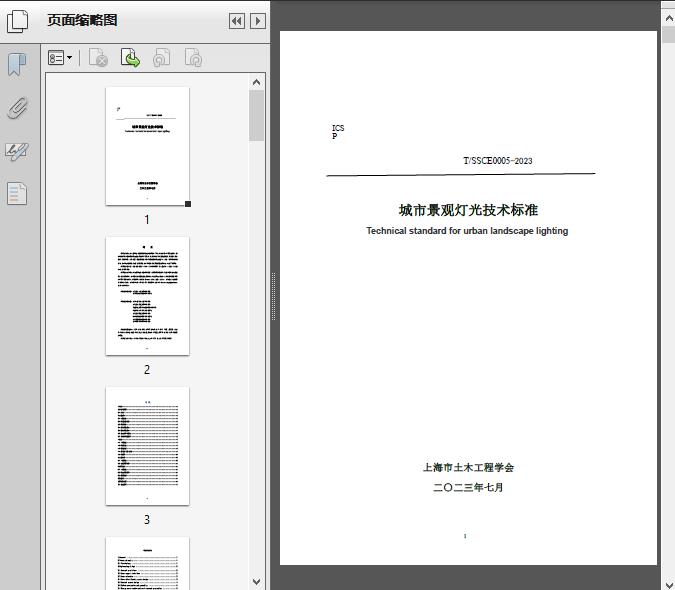Click page 1 thumbnail resize handle

point(188,204)
